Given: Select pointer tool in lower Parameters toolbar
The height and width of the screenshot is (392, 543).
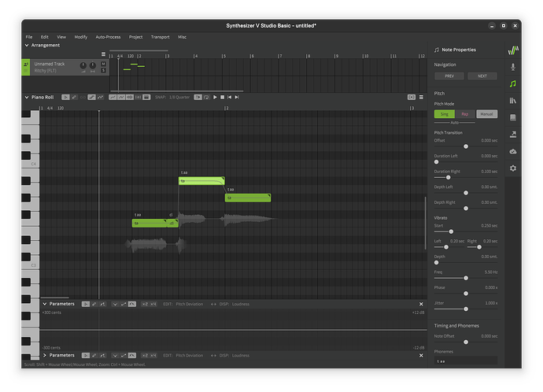Looking at the screenshot, I should [86, 355].
